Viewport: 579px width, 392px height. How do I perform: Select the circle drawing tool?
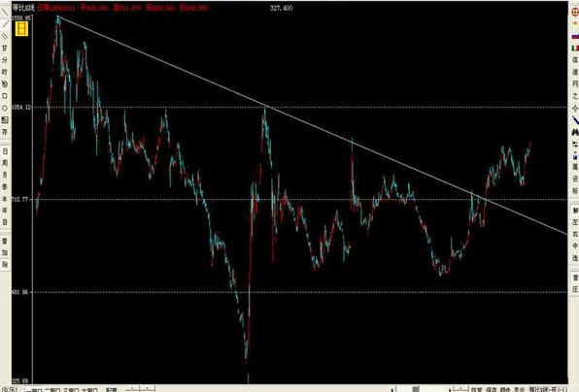point(5,108)
